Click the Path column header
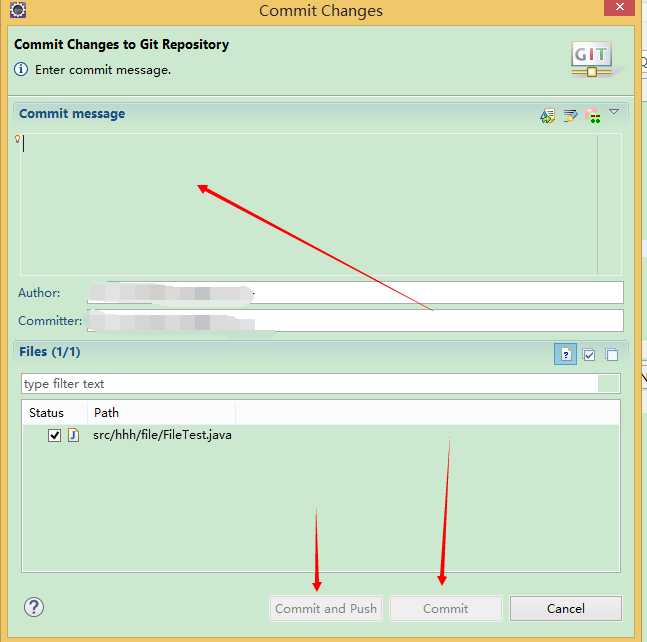647x642 pixels. pos(161,413)
